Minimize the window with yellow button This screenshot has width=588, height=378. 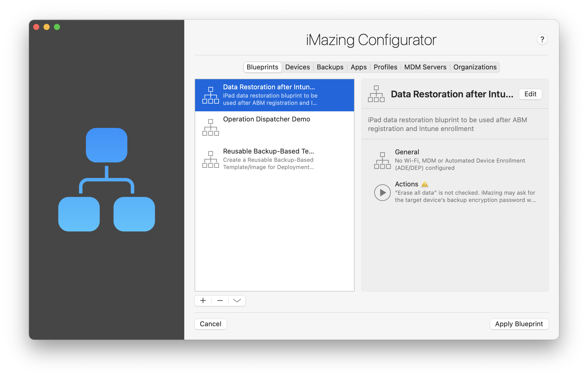tap(47, 27)
